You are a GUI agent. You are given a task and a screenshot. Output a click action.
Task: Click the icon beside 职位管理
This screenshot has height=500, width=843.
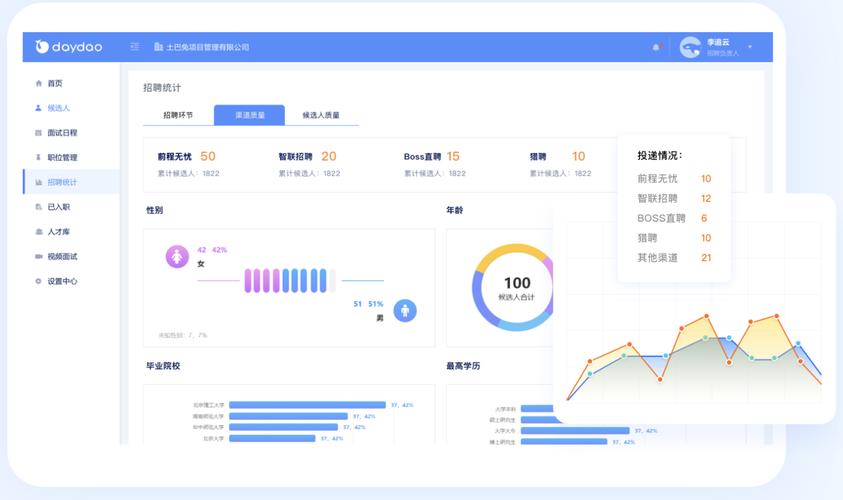point(38,158)
